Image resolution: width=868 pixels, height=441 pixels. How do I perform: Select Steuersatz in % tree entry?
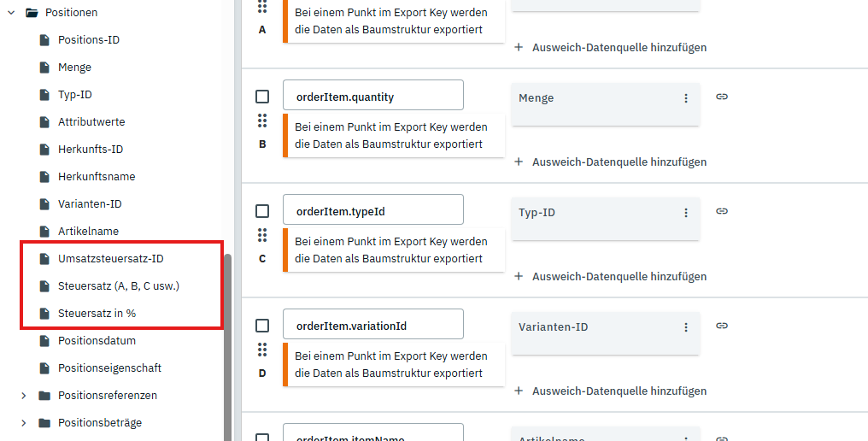97,314
